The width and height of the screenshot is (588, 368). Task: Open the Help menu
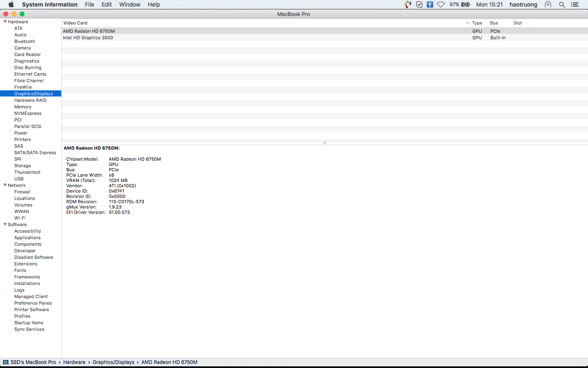(154, 4)
